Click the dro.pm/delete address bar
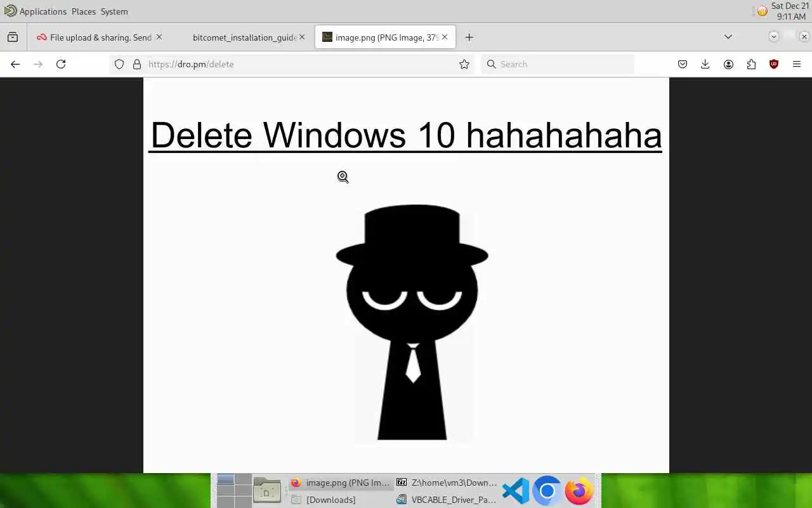 (x=293, y=64)
